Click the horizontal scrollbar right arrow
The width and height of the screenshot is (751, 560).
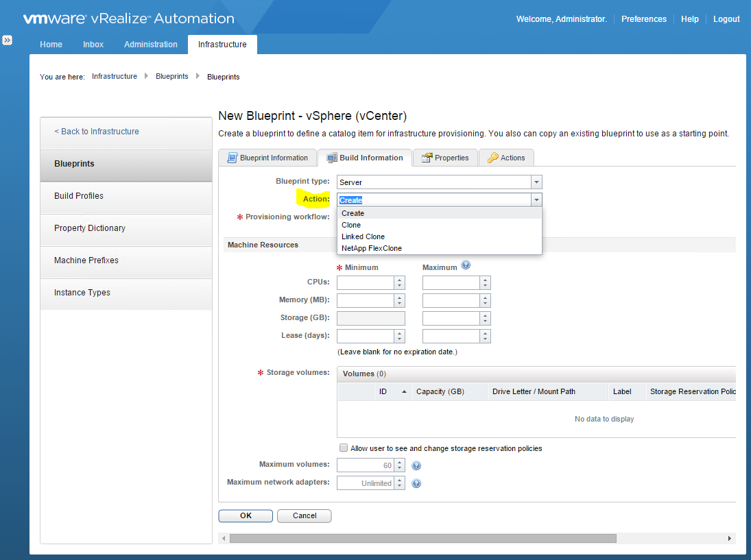729,539
